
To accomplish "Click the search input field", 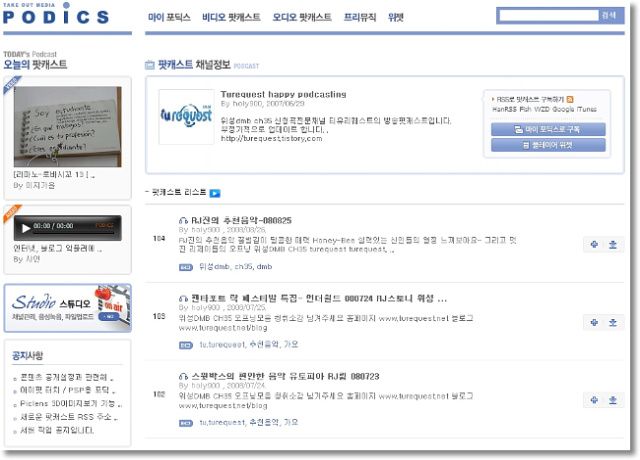I will (x=549, y=16).
